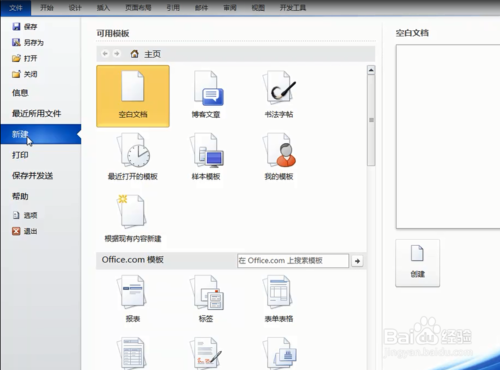Click the 文件 file tab
500x370 pixels.
click(x=16, y=8)
